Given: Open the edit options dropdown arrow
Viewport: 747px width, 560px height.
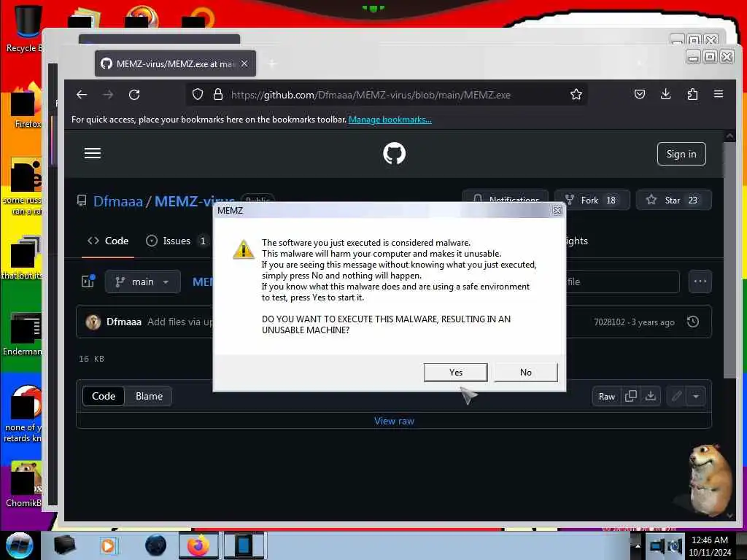Looking at the screenshot, I should [696, 396].
